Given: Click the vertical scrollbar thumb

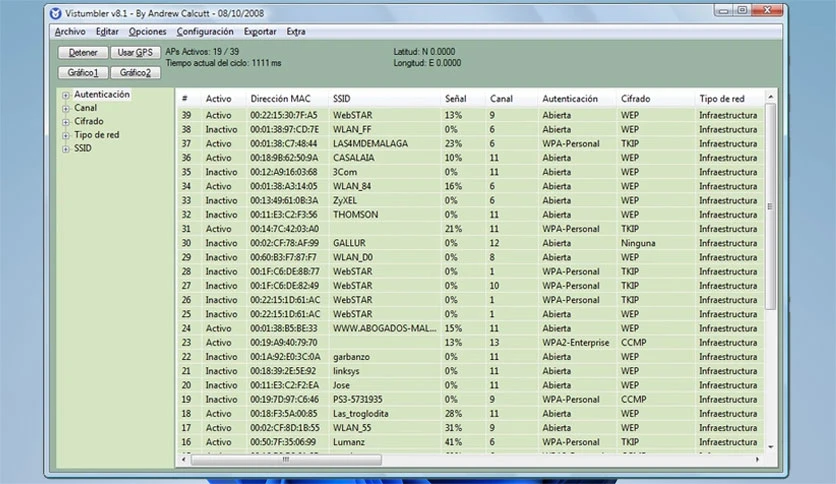Looking at the screenshot, I should tap(770, 206).
